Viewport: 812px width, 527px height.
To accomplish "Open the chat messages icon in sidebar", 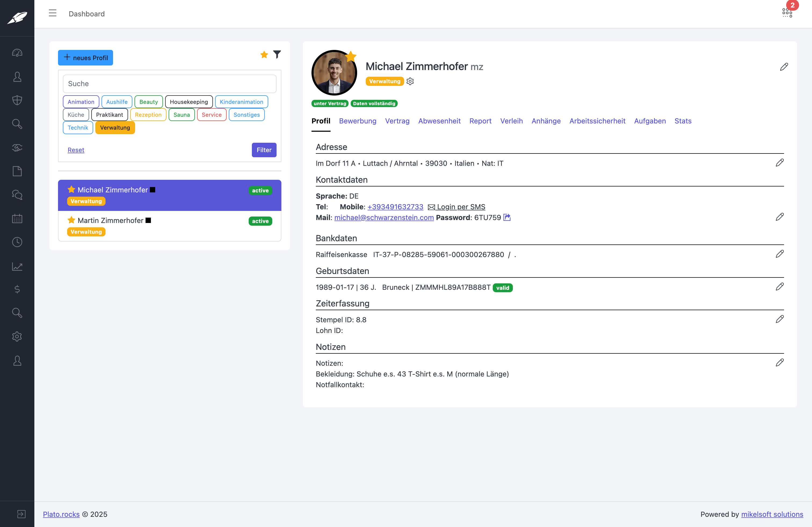I will coord(17,195).
